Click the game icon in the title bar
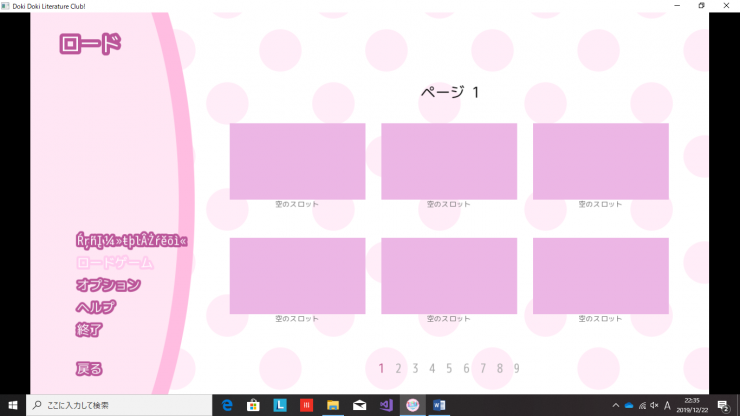Image resolution: width=740 pixels, height=416 pixels. [x=5, y=6]
